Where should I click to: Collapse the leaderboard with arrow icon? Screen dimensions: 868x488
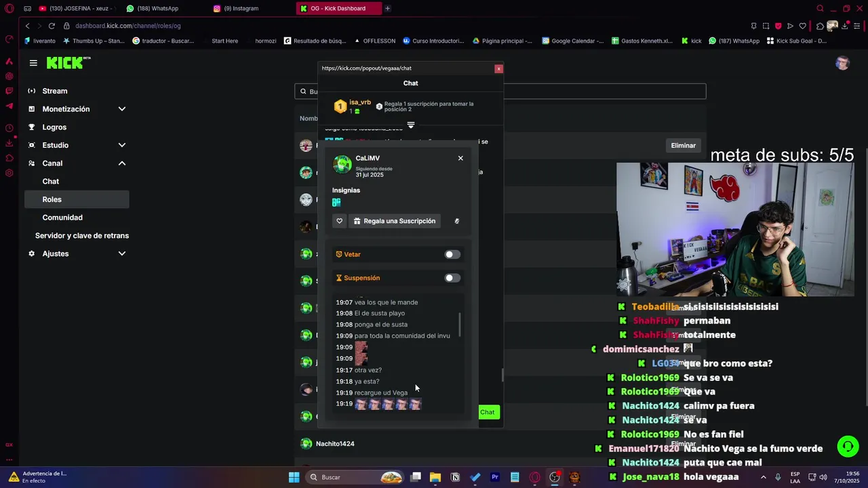[x=410, y=125]
